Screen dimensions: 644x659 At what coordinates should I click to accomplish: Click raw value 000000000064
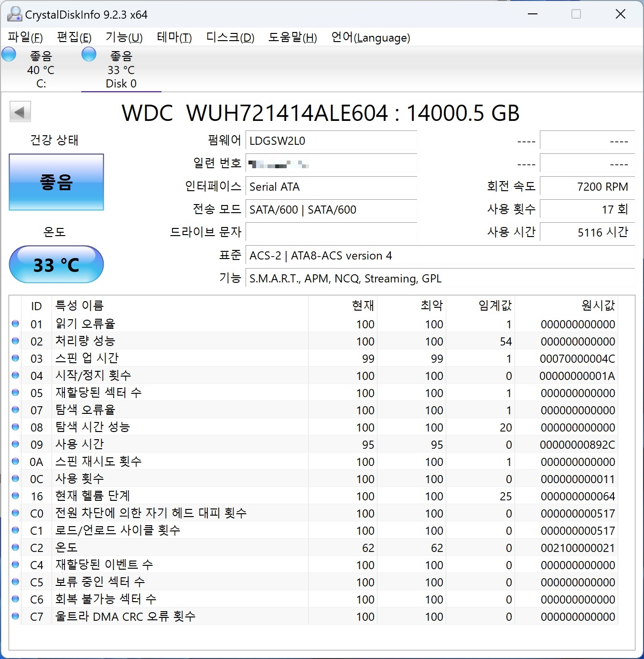[578, 497]
